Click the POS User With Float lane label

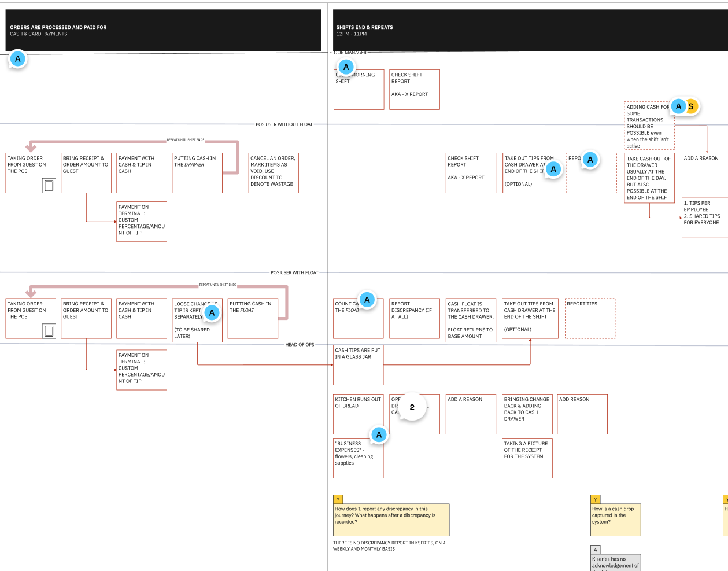click(294, 272)
